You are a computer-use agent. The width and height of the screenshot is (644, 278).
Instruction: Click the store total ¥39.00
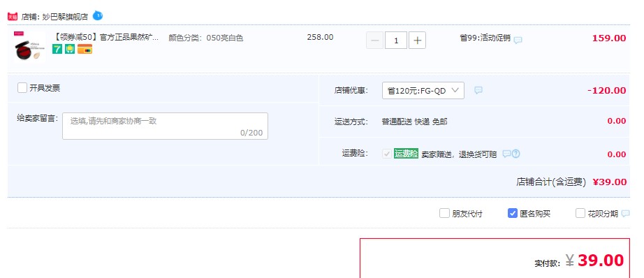tap(610, 182)
